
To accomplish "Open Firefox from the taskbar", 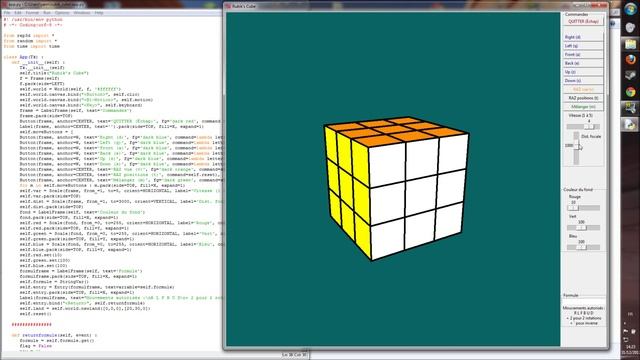I will coord(630,60).
